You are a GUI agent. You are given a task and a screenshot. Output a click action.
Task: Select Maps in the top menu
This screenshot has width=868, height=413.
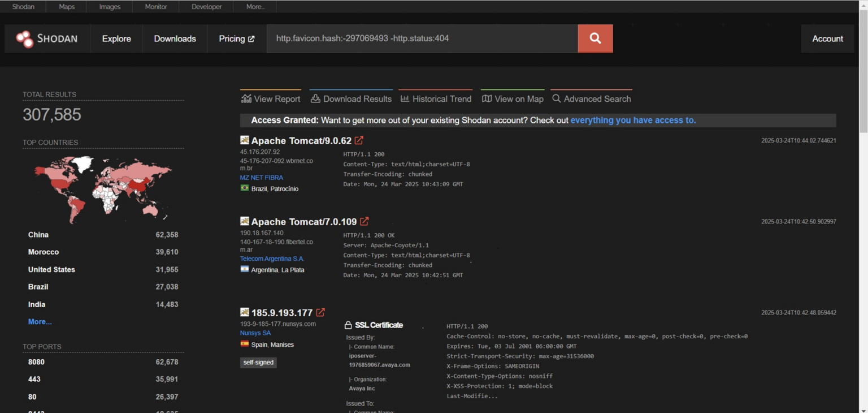point(66,6)
